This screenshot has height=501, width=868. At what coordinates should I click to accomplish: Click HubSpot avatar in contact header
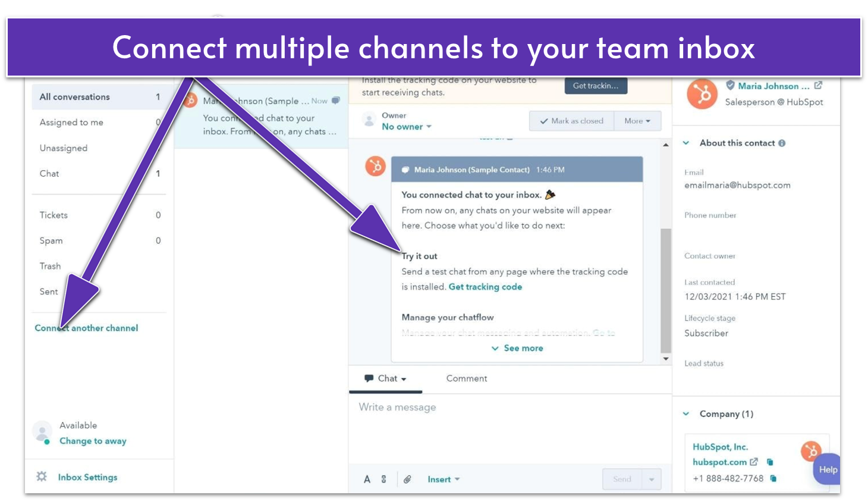[x=702, y=94]
